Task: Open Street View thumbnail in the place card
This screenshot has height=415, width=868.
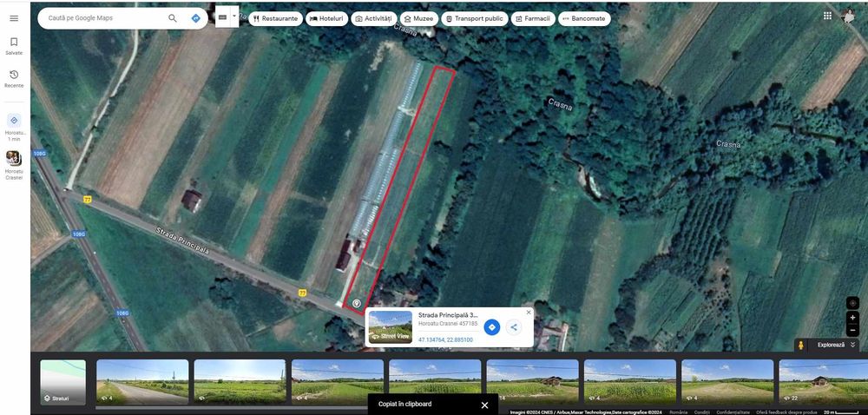Action: click(x=391, y=327)
